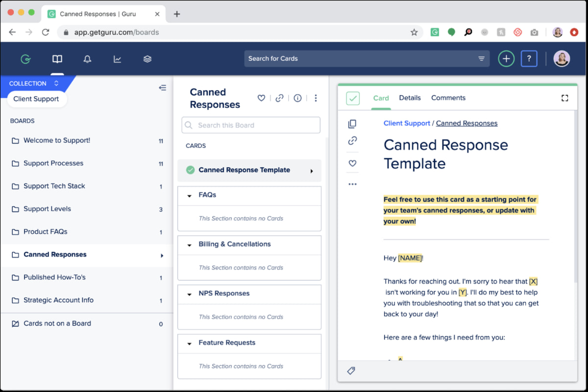Open the Collection switcher dropdown
This screenshot has width=588, height=392.
tap(34, 83)
